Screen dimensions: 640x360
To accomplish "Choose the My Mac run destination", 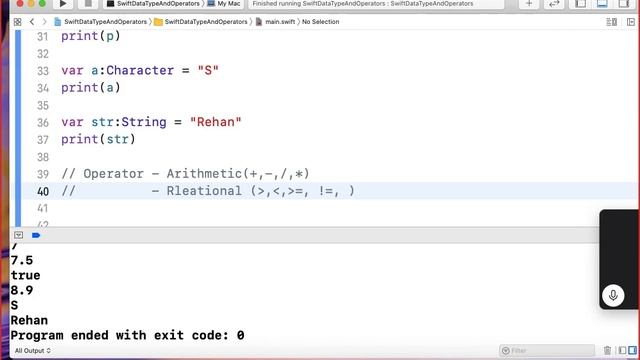I will [224, 4].
